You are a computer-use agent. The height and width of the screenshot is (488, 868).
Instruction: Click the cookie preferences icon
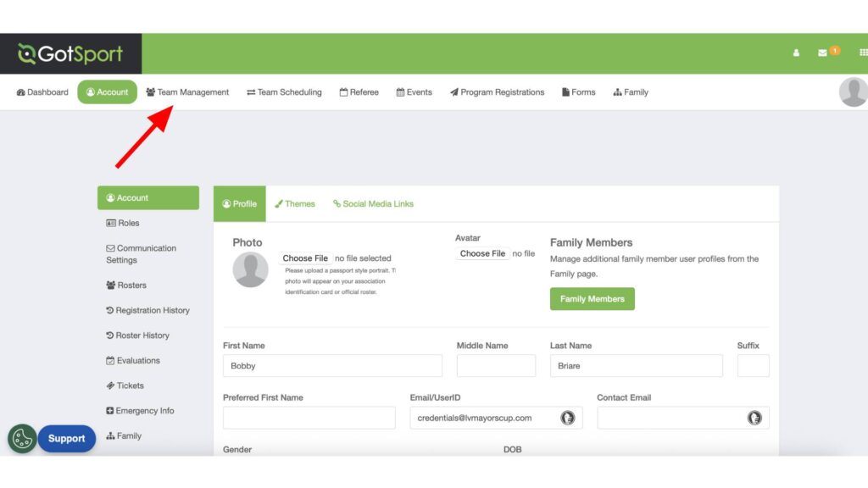(x=22, y=438)
